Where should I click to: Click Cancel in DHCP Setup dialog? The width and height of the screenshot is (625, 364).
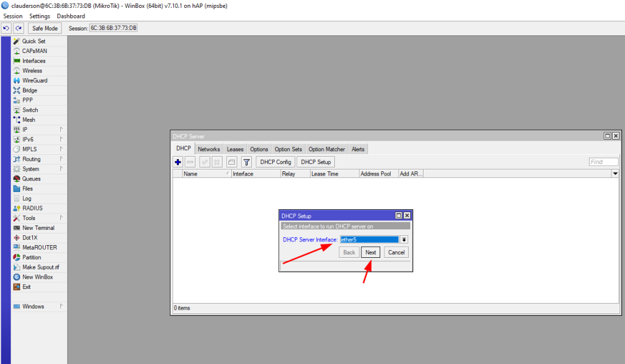396,252
